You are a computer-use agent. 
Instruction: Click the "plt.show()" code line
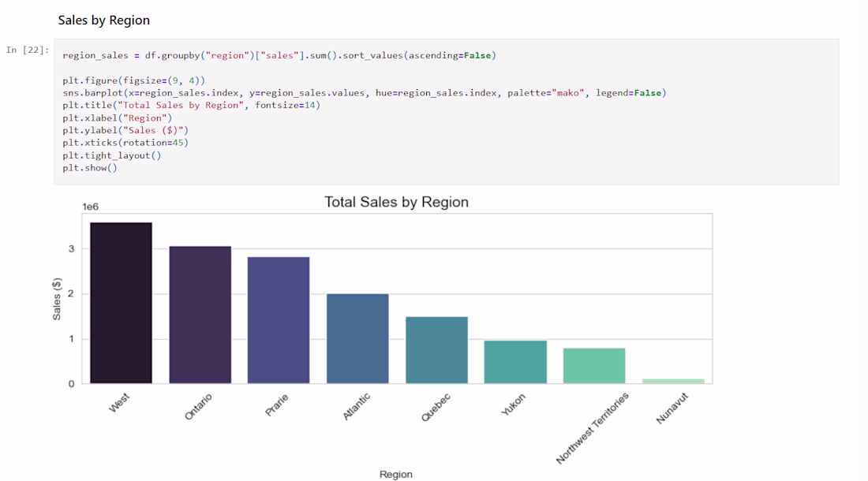tap(90, 168)
